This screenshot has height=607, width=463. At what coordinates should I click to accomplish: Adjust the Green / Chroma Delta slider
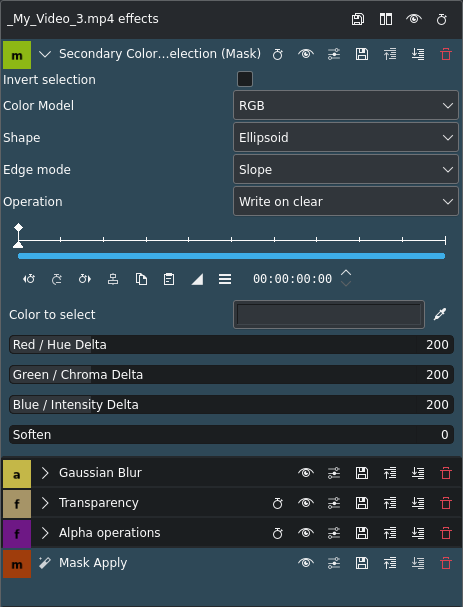[232, 374]
